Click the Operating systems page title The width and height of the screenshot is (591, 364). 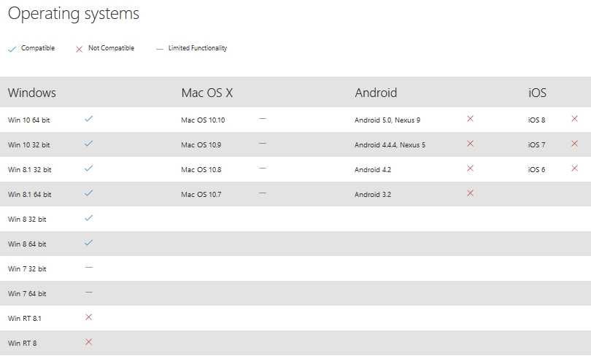click(74, 14)
